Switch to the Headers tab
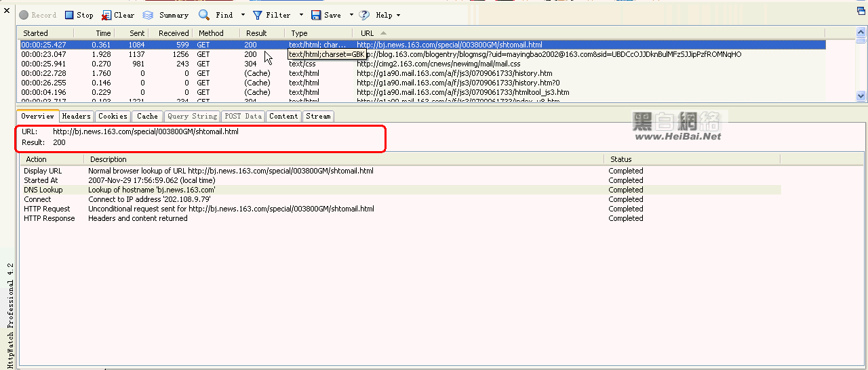The image size is (868, 370). point(77,117)
